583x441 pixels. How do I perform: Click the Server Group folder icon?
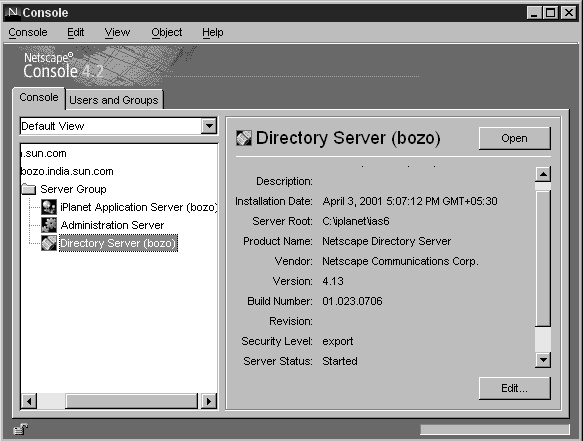click(x=29, y=189)
